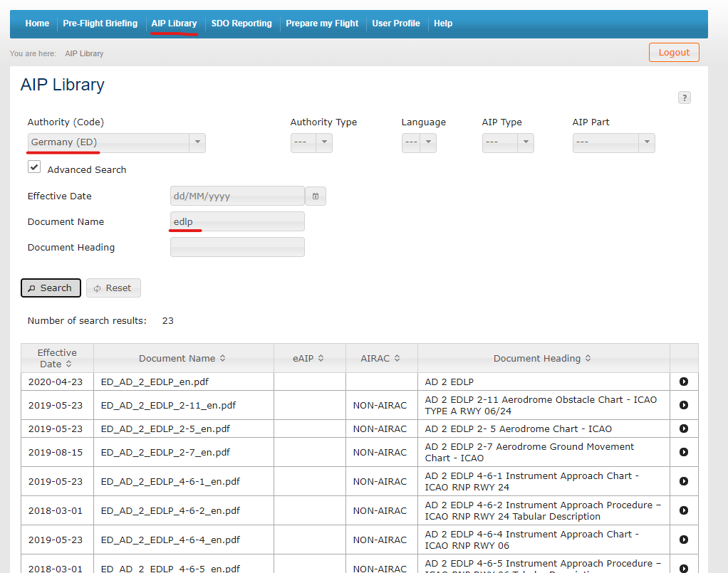Open the AIP Part dropdown
The height and width of the screenshot is (573, 728).
click(613, 142)
